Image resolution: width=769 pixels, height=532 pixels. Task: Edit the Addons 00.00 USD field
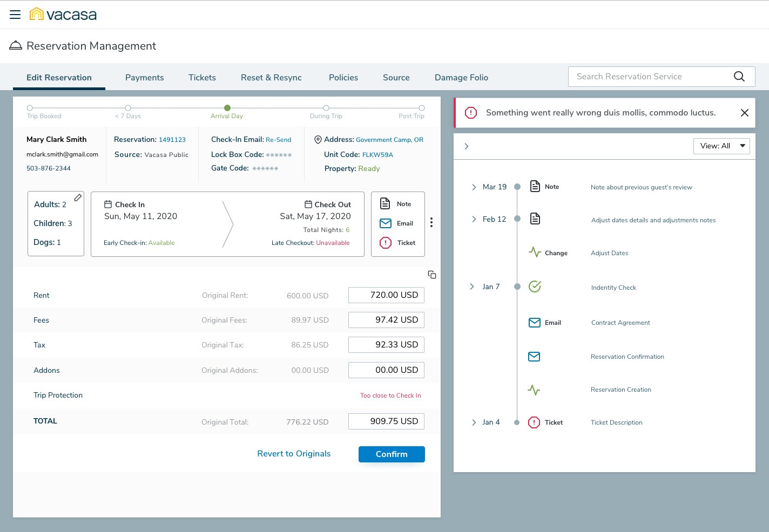tap(386, 370)
